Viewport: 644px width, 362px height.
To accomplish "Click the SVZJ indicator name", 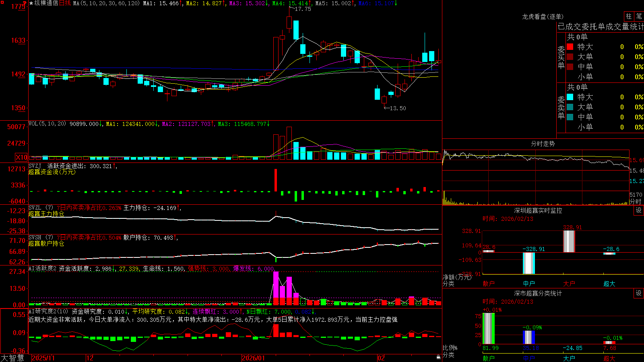I will coord(35,166).
